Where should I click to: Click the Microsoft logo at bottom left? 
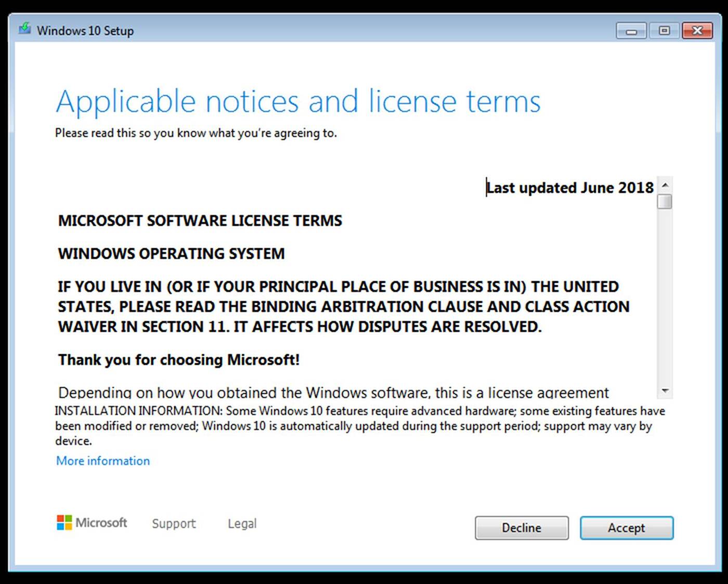click(92, 523)
